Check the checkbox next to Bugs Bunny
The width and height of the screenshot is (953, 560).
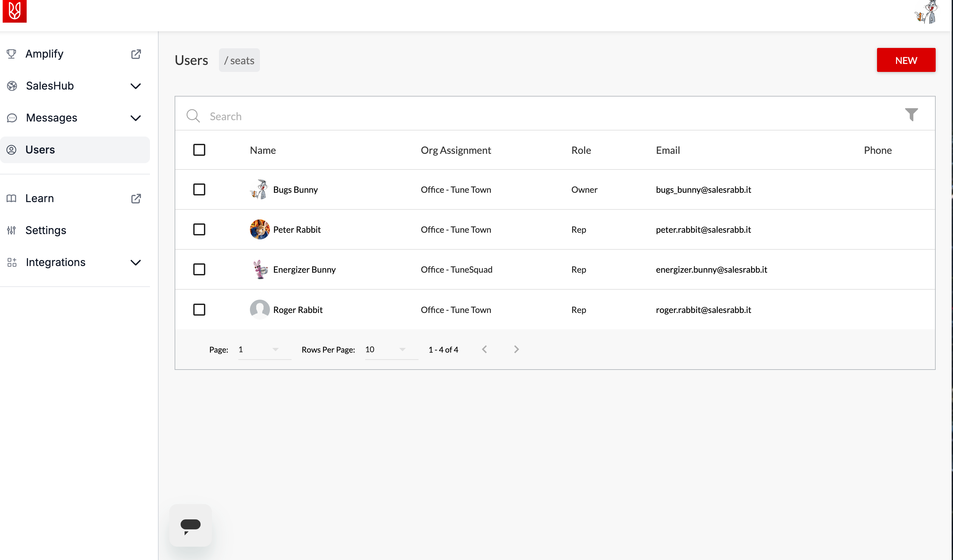pyautogui.click(x=199, y=189)
